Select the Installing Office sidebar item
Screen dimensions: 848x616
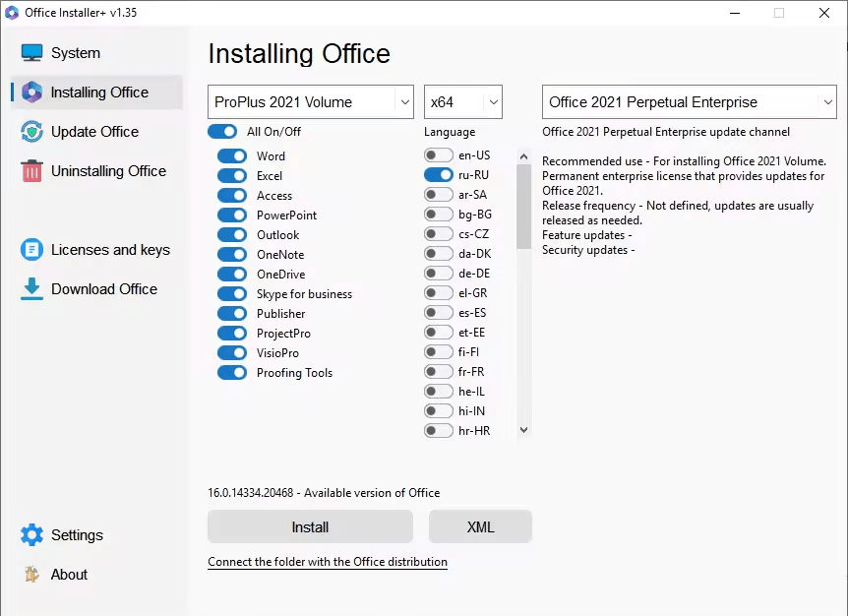click(96, 92)
